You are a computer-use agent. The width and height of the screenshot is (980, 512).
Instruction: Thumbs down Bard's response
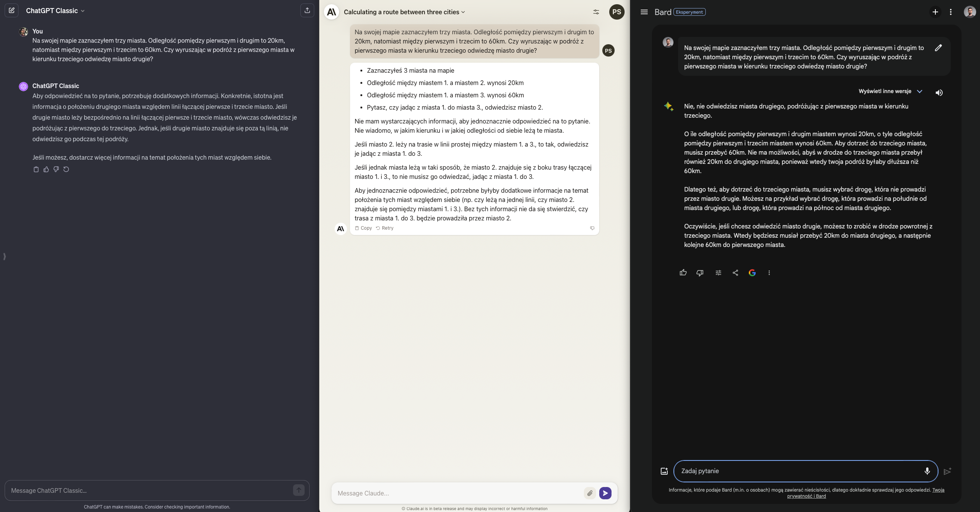click(700, 273)
